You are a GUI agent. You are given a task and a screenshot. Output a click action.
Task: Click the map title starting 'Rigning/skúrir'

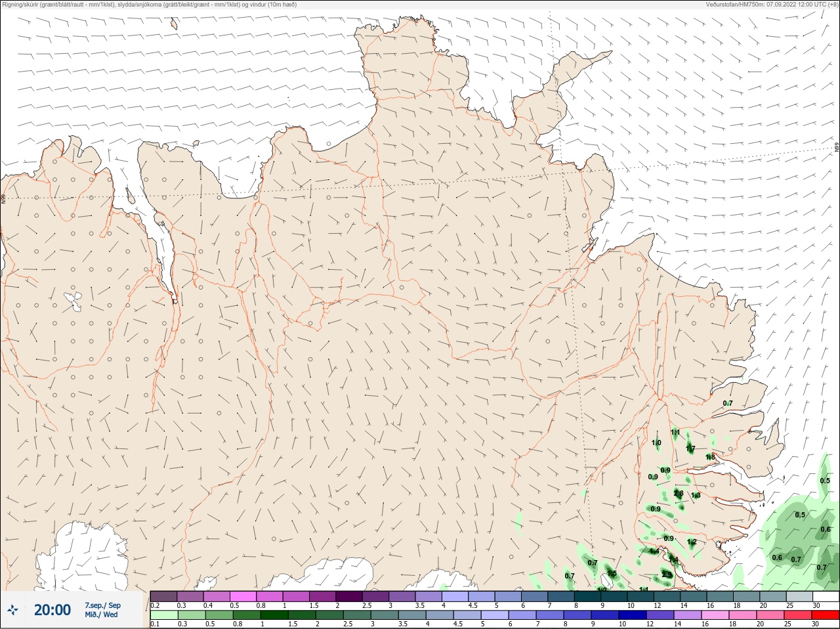pos(149,4)
